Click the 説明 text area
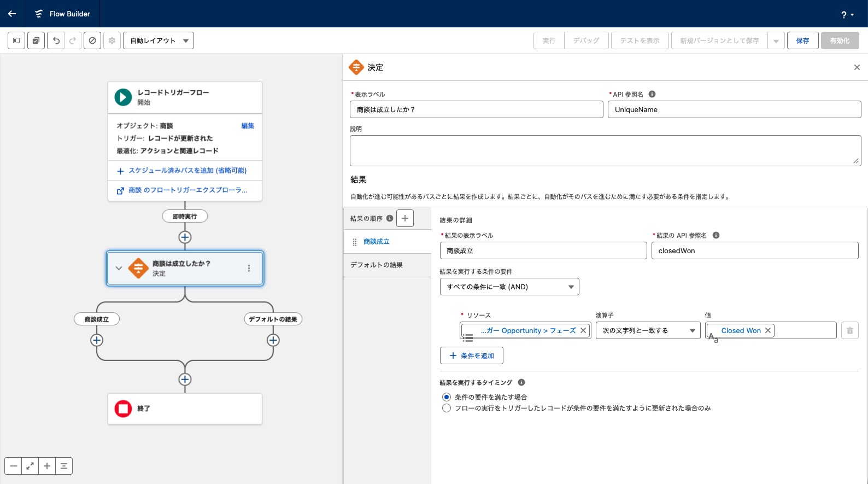This screenshot has height=484, width=868. coord(606,150)
